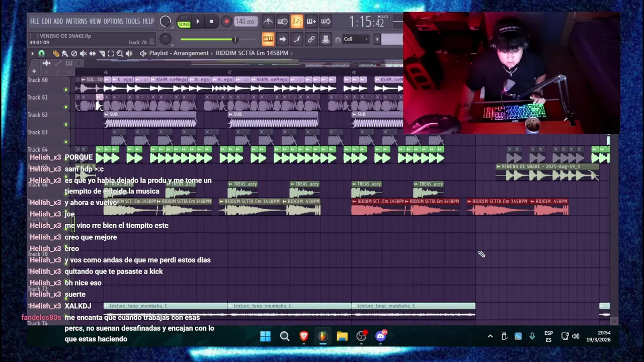Toggle the multilink to controllers icon
Viewport: 644px width, 362px height.
pos(311,39)
